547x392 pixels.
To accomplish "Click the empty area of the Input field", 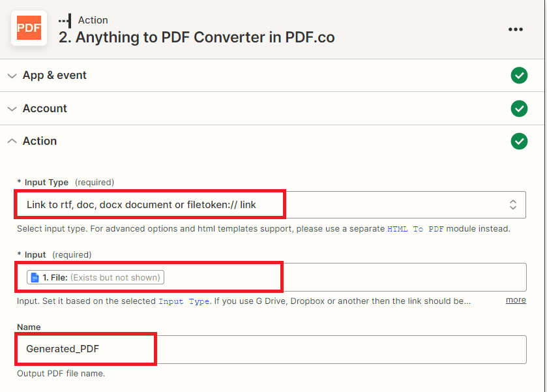I will (x=391, y=277).
